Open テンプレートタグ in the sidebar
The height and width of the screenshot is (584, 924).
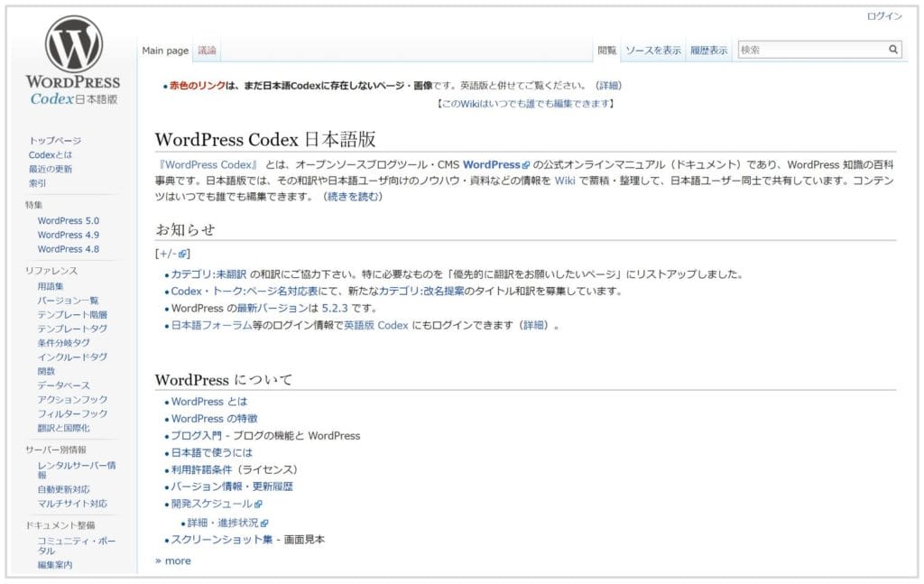72,329
